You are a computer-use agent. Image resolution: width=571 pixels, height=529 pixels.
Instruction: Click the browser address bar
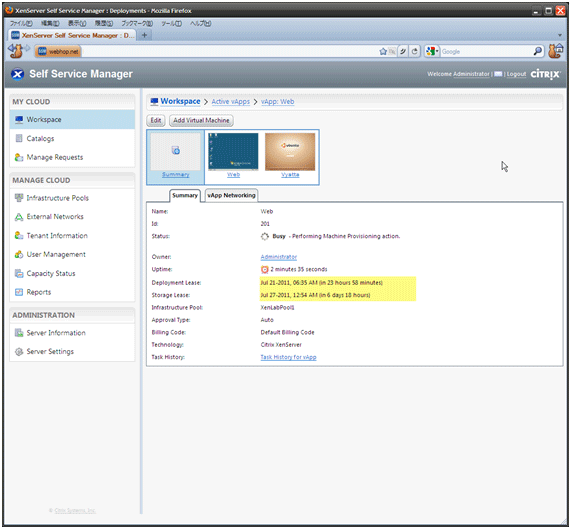(x=230, y=51)
